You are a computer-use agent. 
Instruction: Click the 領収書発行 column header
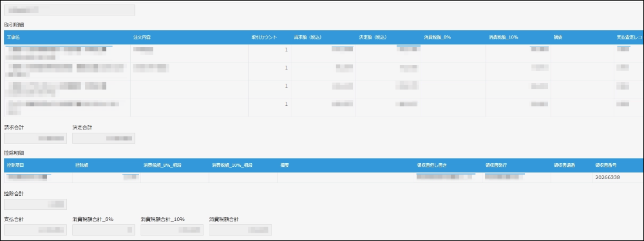516,165
